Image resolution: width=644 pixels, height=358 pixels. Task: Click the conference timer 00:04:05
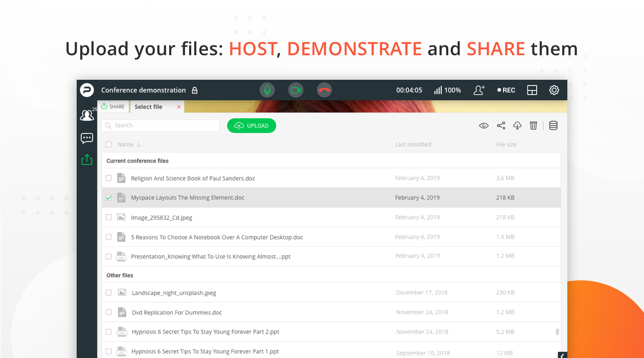(x=409, y=90)
